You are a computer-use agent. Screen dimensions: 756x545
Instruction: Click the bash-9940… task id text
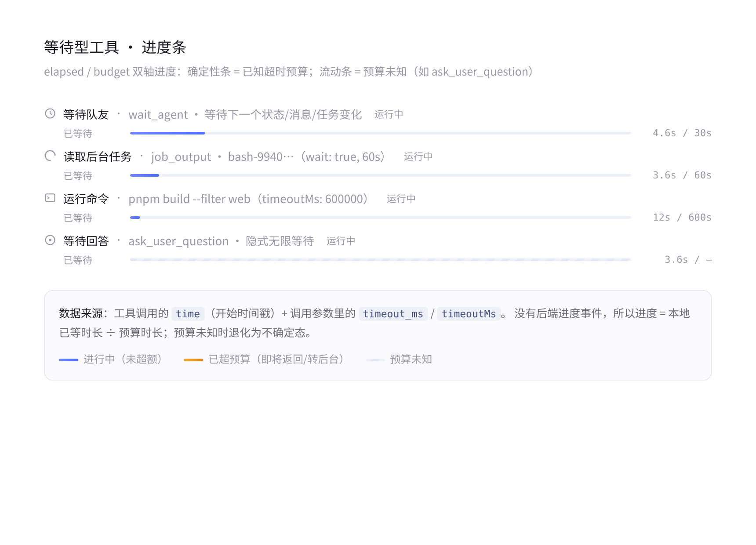pos(261,157)
